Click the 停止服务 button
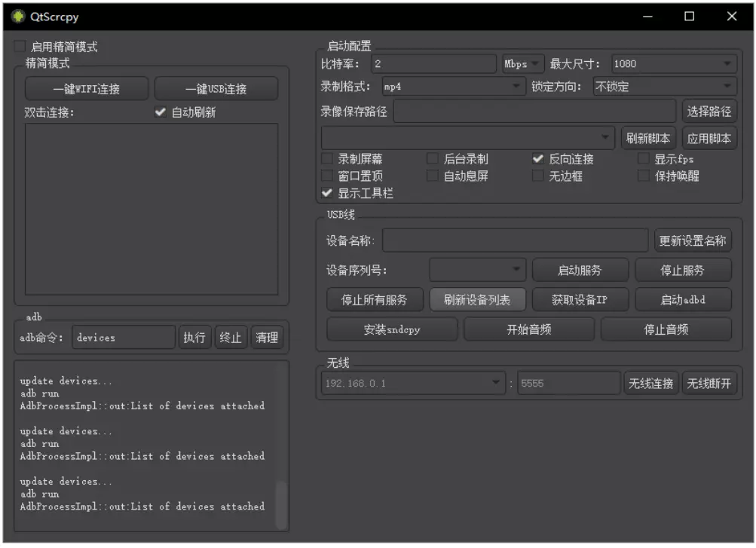The width and height of the screenshot is (756, 548). click(683, 270)
